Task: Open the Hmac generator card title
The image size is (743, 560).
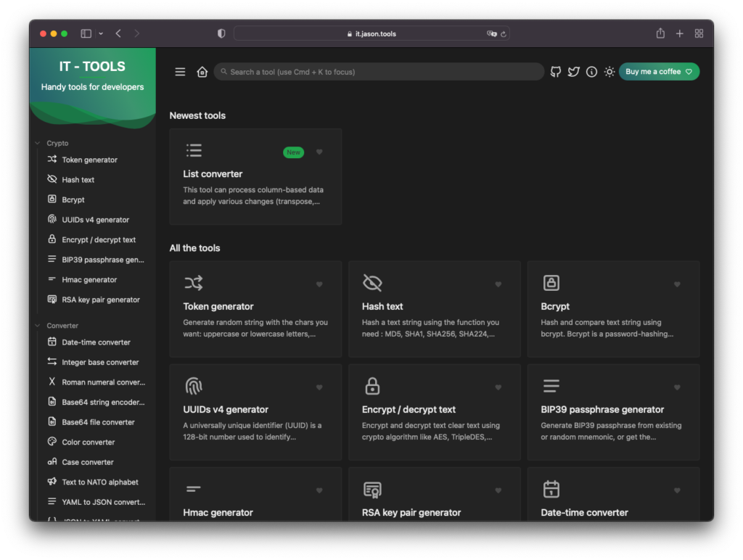Action: click(218, 513)
